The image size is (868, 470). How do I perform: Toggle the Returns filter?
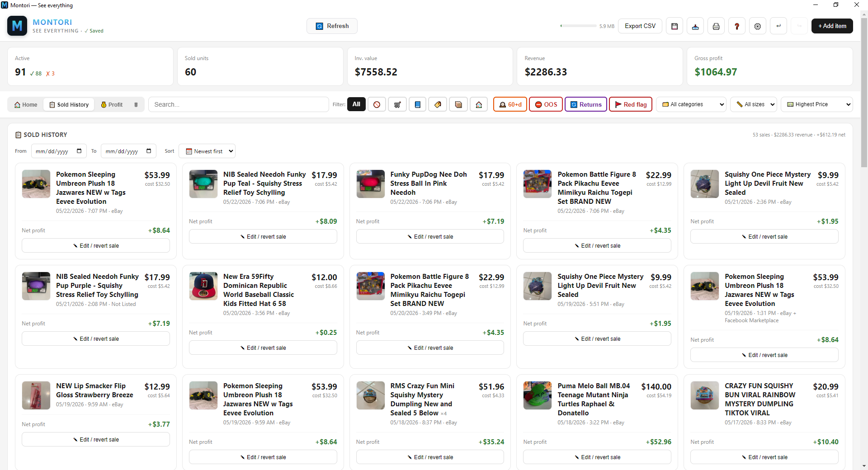[586, 104]
